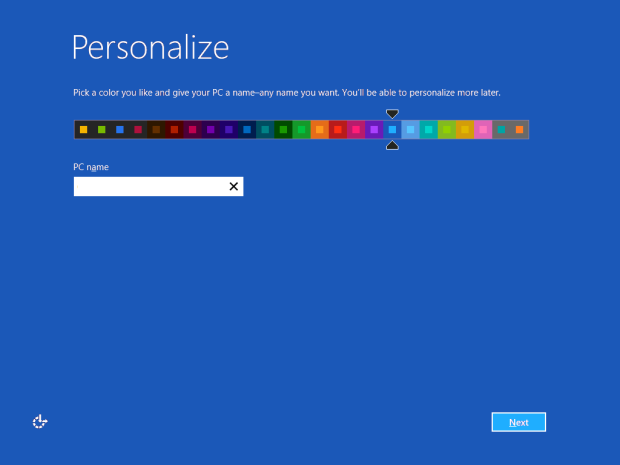Pick the crimson on dark gray swatch

coord(138,130)
